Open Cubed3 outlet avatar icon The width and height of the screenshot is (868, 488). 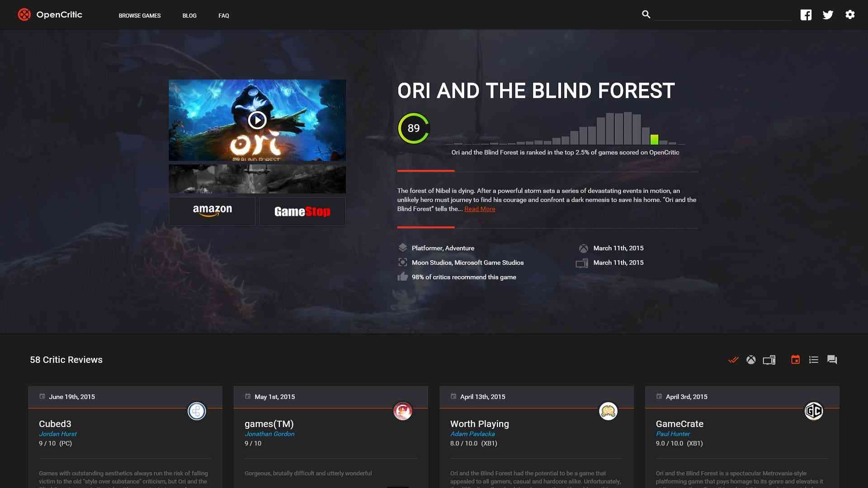(x=197, y=411)
